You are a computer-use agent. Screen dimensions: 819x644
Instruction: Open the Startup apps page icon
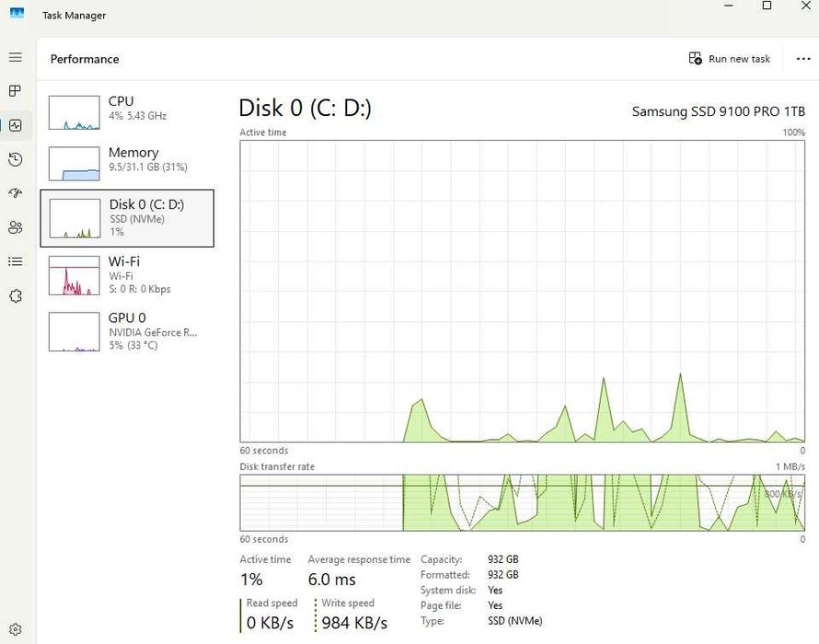pyautogui.click(x=15, y=193)
